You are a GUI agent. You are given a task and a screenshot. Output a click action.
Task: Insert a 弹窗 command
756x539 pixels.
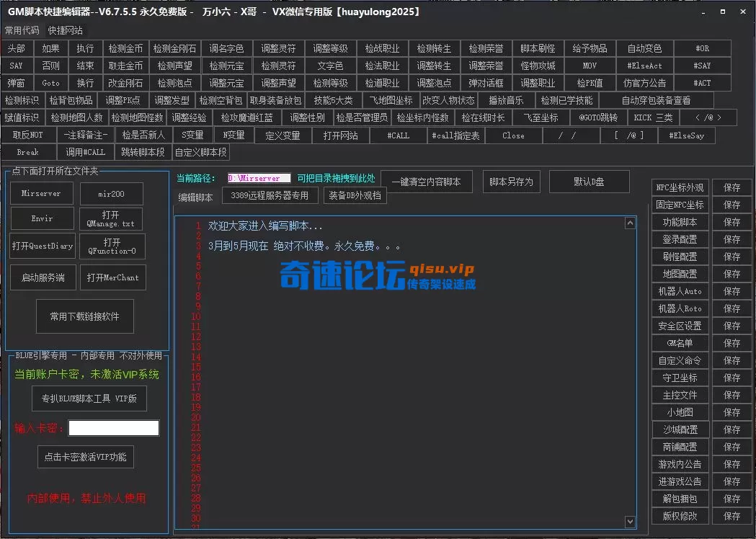click(x=16, y=83)
